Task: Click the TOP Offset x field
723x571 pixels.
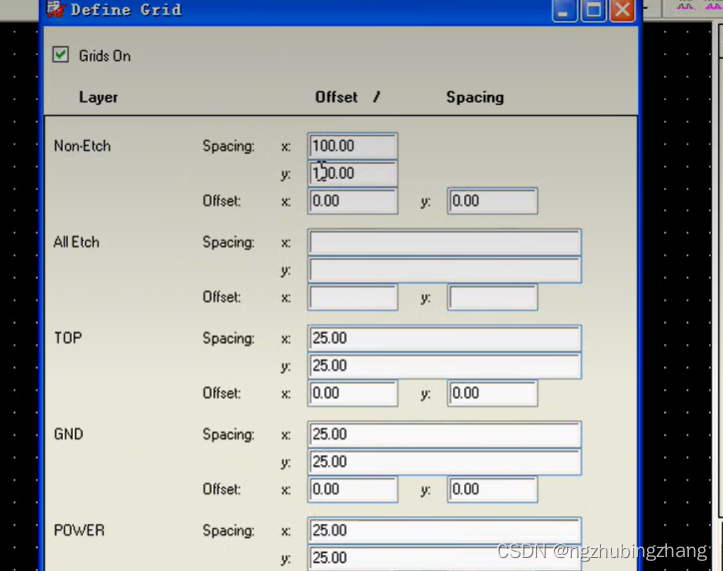Action: 353,393
